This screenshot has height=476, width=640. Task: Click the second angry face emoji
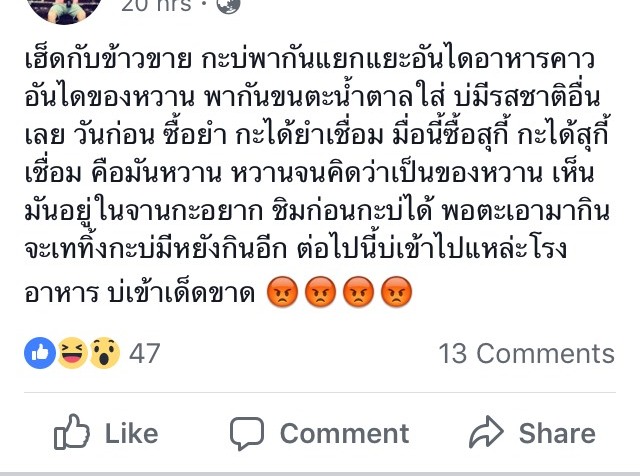[x=320, y=292]
